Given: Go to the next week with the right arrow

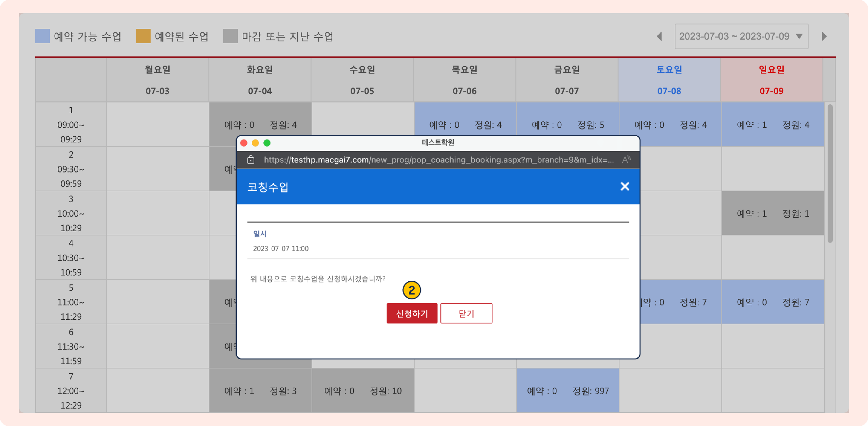Looking at the screenshot, I should [824, 36].
